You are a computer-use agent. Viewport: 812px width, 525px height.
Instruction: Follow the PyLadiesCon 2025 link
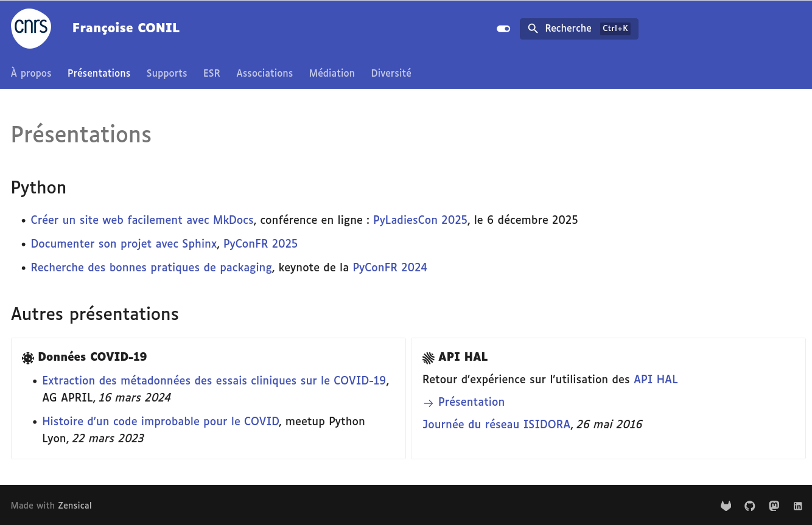pyautogui.click(x=420, y=220)
